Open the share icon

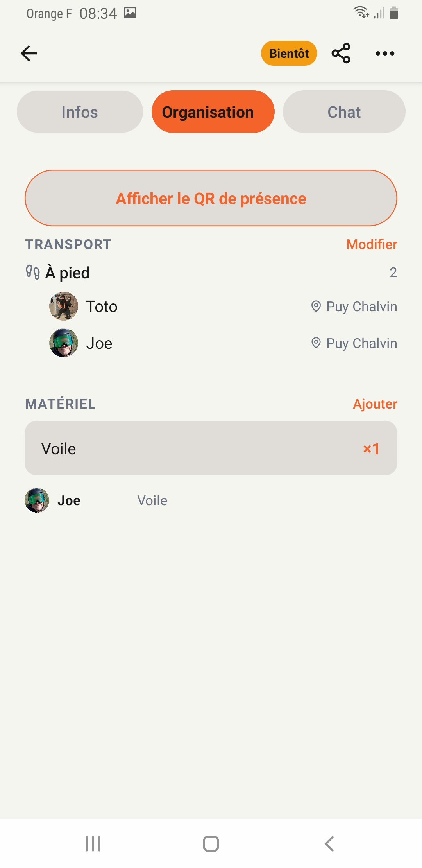341,54
